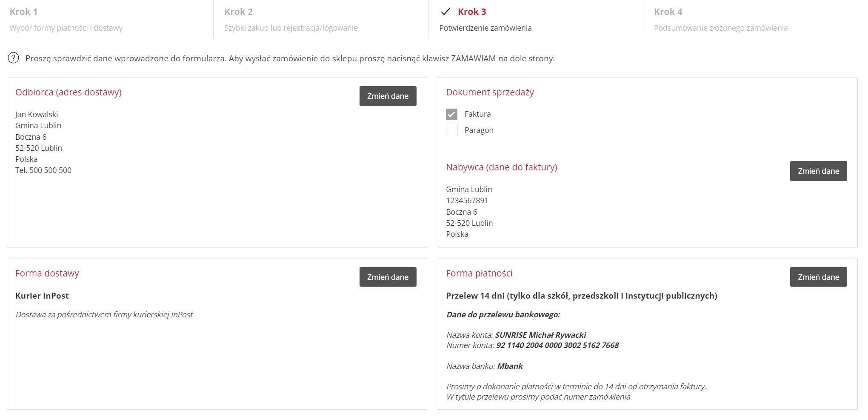Click the Tel. 500 500 500 line

[43, 170]
